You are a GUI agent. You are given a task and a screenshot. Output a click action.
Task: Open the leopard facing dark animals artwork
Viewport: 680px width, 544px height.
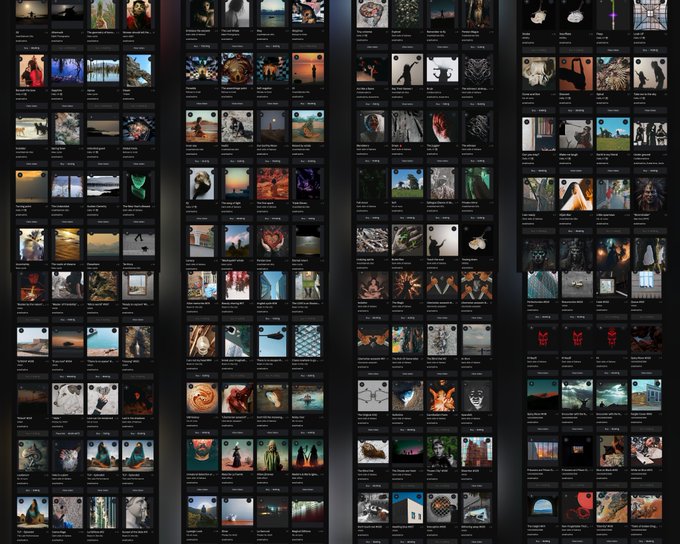(32, 129)
